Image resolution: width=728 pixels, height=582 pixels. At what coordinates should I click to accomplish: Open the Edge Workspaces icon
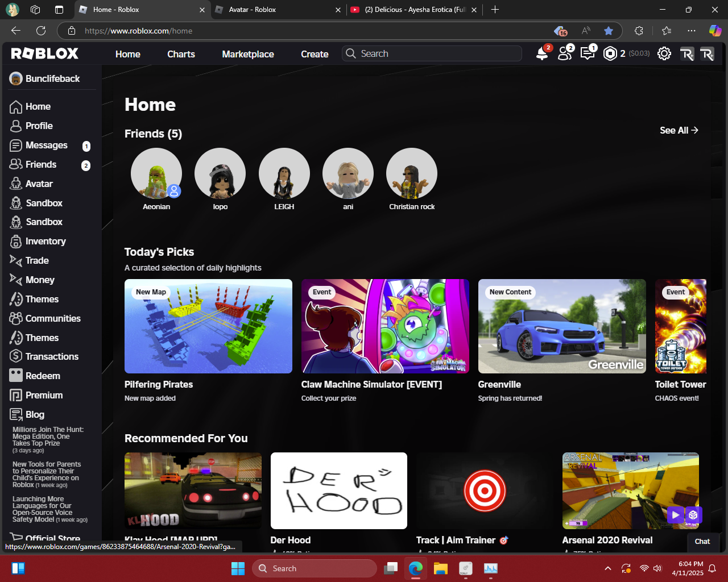coord(35,10)
